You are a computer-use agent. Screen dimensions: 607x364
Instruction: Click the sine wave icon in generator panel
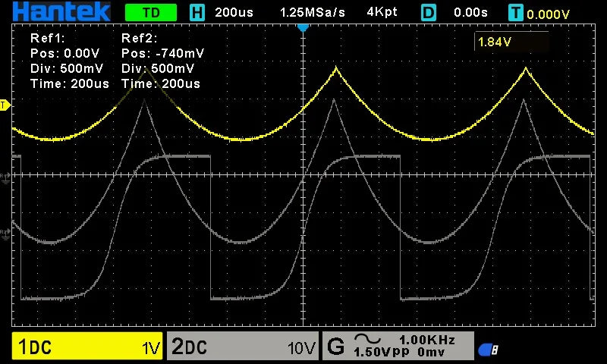point(367,339)
